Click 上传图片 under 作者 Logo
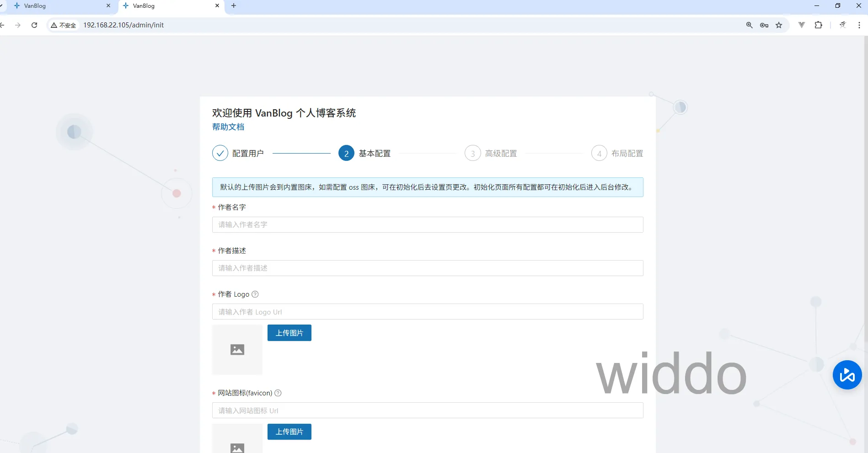868x453 pixels. point(289,333)
